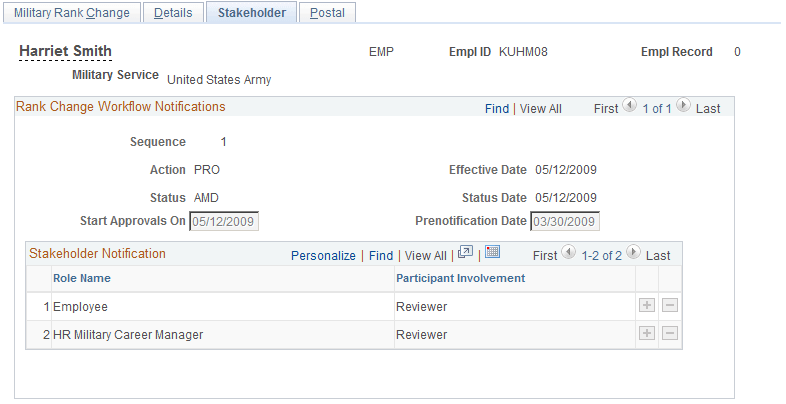This screenshot has height=404, width=786.
Task: Sort by Role Name column header
Action: click(82, 278)
